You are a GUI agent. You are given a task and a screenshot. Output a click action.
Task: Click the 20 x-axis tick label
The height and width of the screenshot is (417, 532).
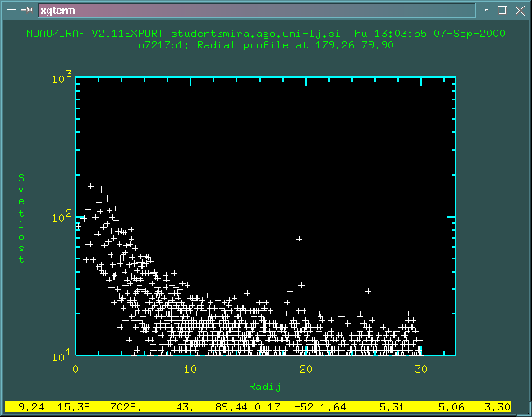(306, 369)
